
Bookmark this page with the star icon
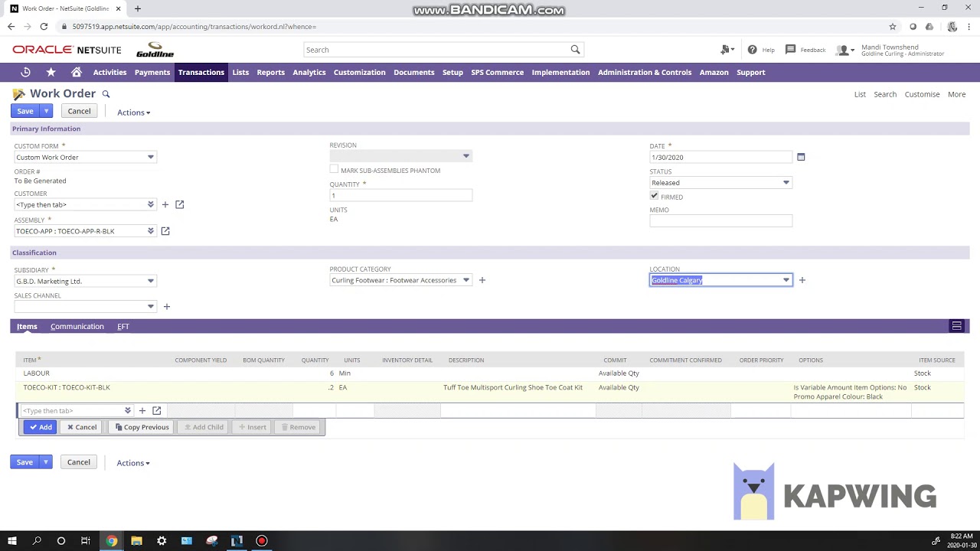click(x=893, y=26)
